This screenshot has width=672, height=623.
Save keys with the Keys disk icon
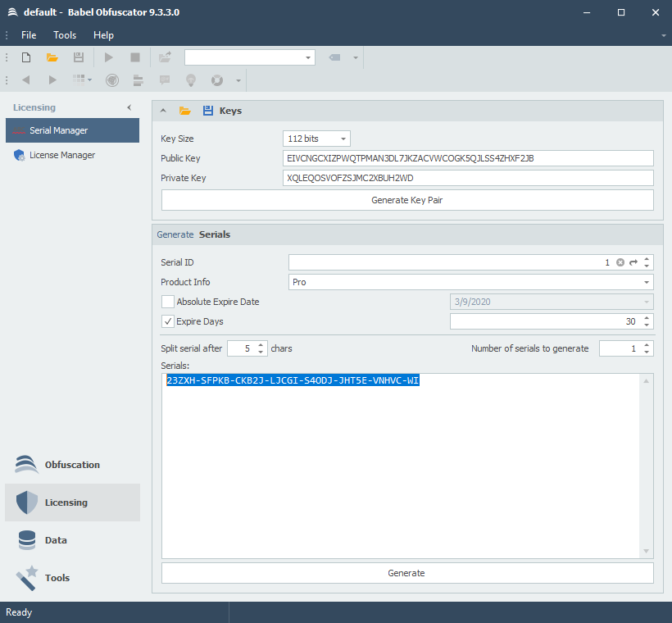(x=208, y=111)
